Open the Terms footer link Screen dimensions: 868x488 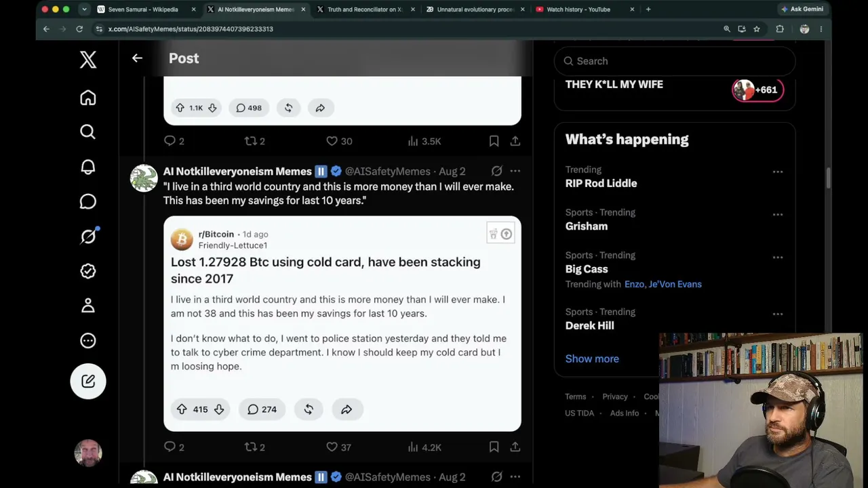pyautogui.click(x=575, y=396)
